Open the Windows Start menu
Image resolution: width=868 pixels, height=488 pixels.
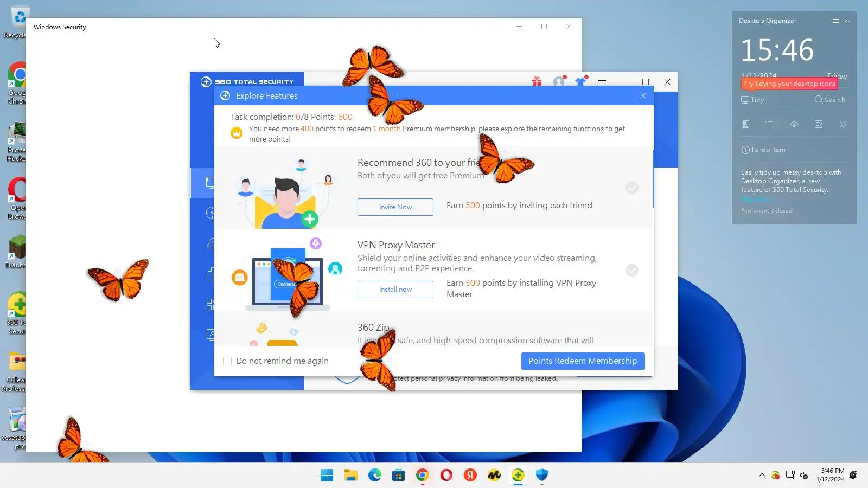pyautogui.click(x=327, y=476)
